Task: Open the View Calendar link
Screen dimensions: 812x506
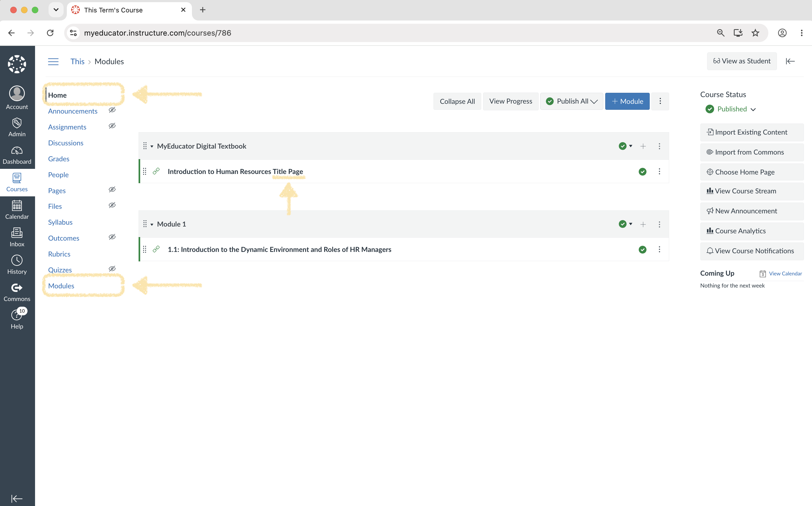Action: point(785,273)
